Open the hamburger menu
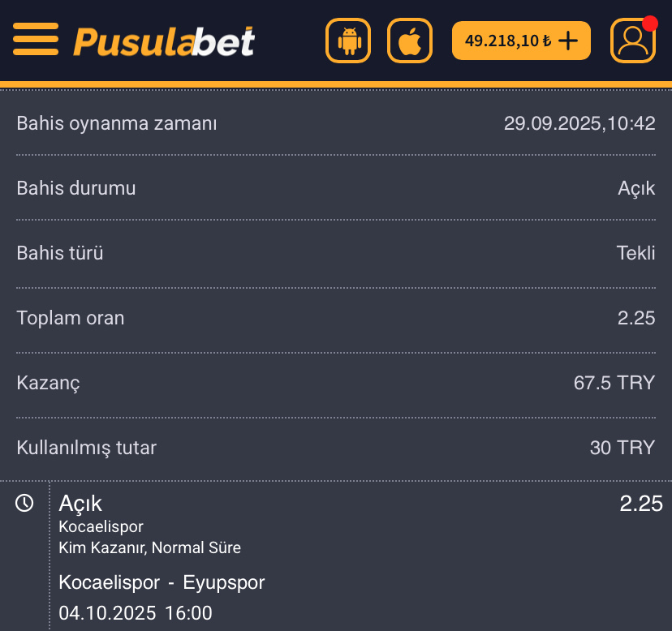This screenshot has width=672, height=631. (x=36, y=39)
